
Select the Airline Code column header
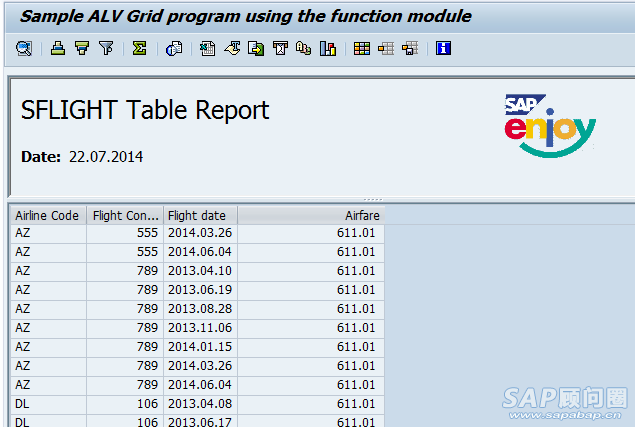click(47, 215)
